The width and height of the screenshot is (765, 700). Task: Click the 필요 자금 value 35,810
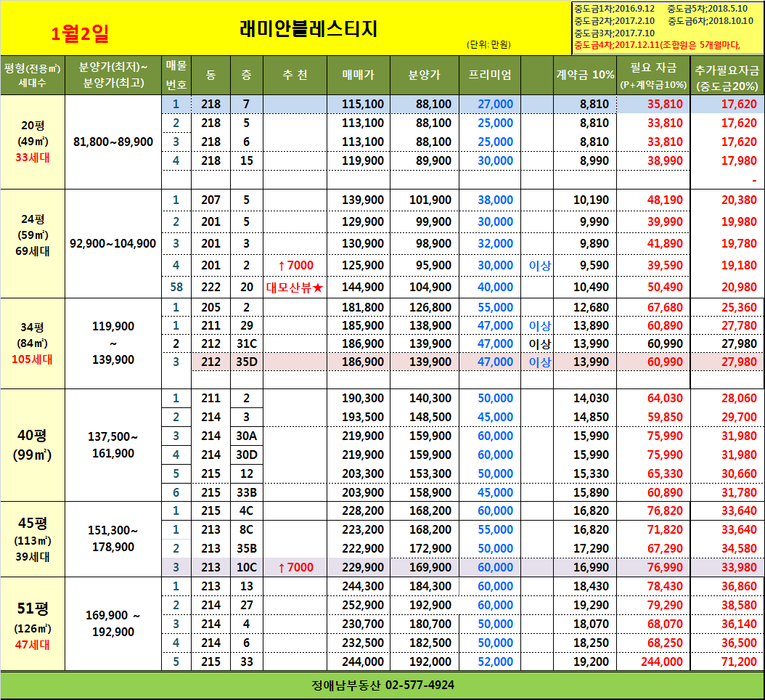665,104
